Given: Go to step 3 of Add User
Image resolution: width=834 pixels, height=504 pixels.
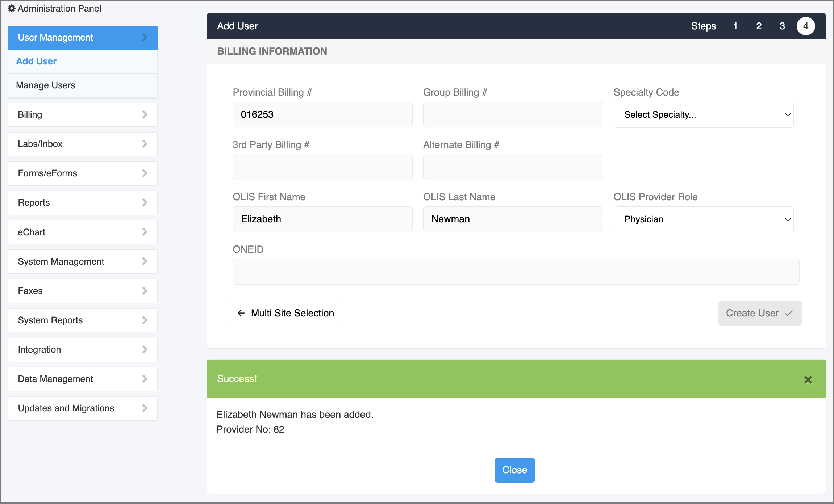Looking at the screenshot, I should coord(782,26).
